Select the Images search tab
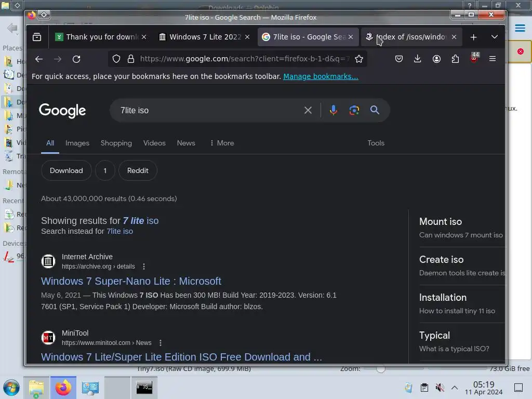 tap(77, 143)
